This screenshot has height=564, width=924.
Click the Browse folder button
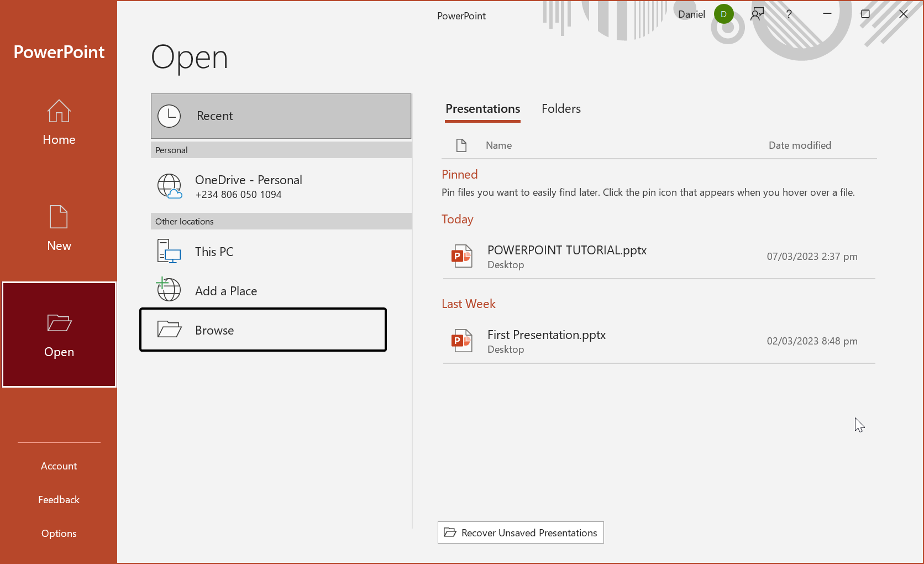[x=263, y=330]
